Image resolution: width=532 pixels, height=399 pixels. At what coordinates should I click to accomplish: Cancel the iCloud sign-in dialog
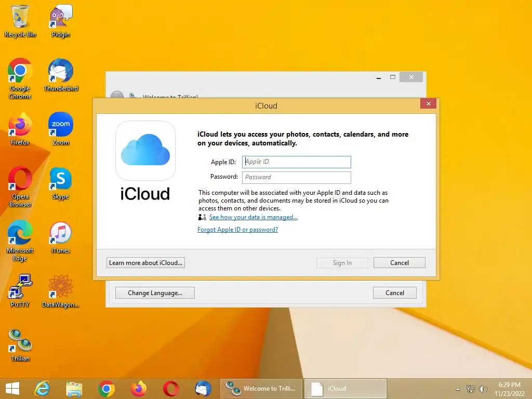400,262
